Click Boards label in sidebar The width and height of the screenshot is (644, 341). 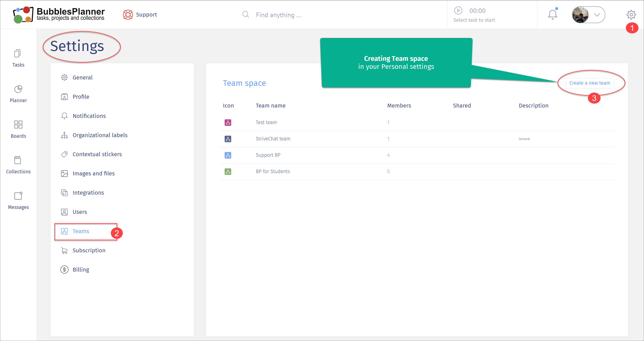[18, 136]
